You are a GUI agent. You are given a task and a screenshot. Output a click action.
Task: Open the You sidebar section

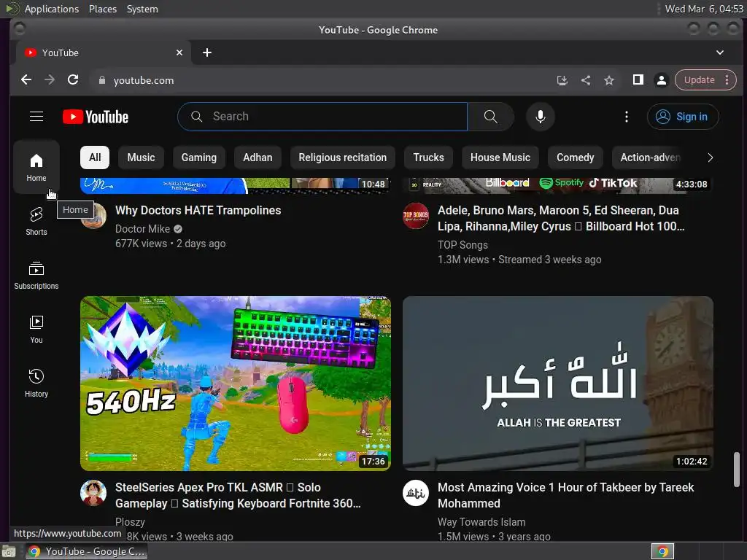[36, 329]
